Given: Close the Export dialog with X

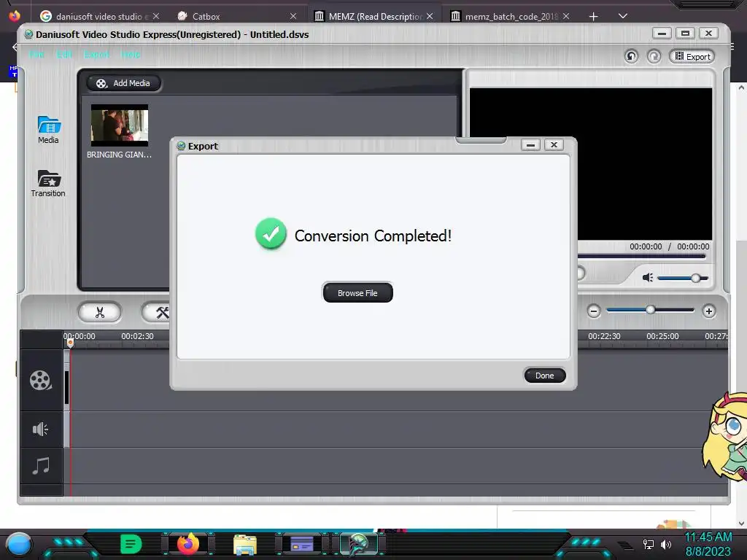Looking at the screenshot, I should coord(554,145).
